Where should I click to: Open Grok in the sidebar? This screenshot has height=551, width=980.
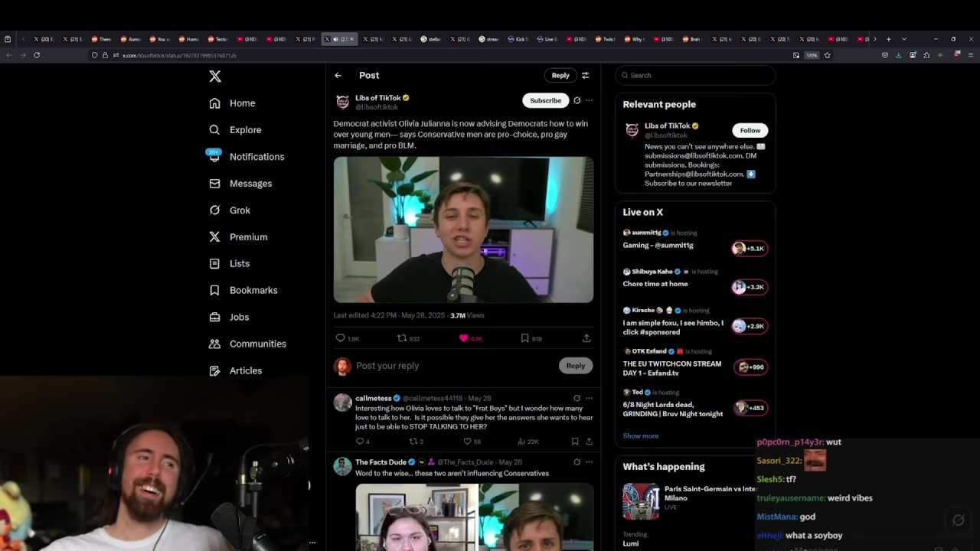coord(230,210)
